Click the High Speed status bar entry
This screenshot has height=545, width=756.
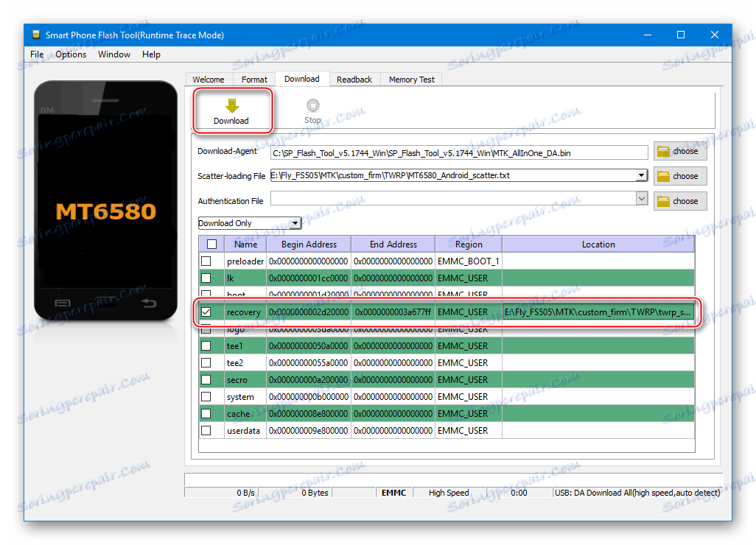449,493
